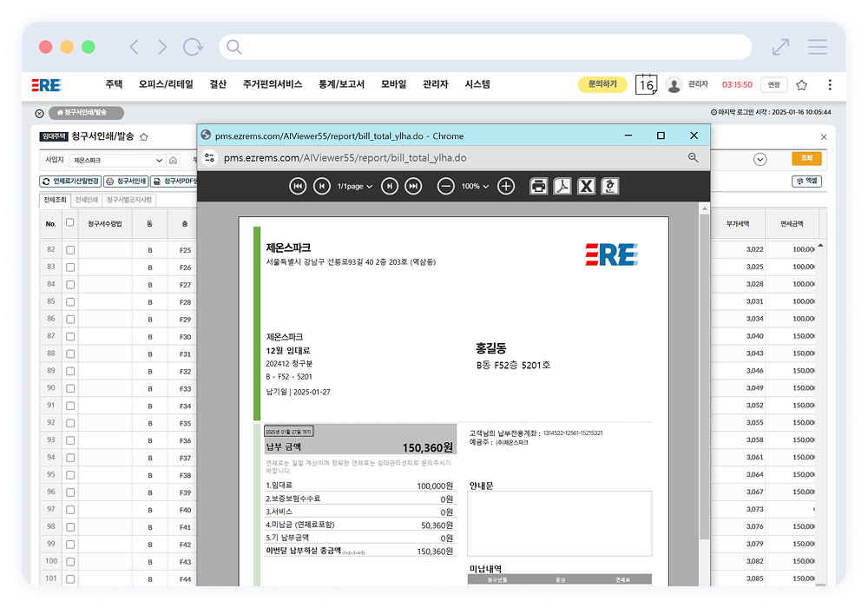Viewport: 868px width, 608px height.
Task: Print the bill report using the printer icon
Action: (x=538, y=186)
